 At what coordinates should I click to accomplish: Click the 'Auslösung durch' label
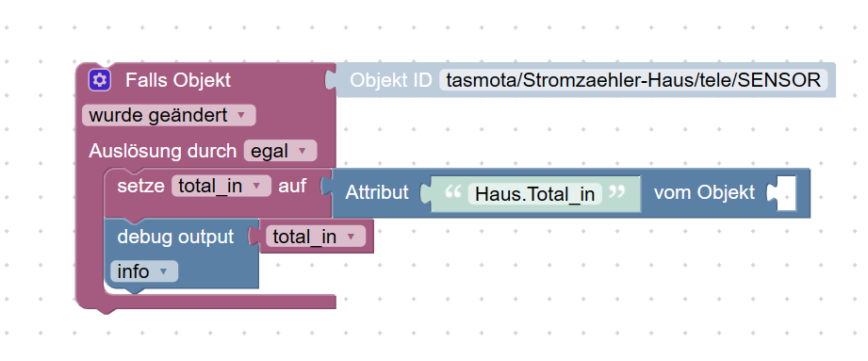[x=163, y=151]
